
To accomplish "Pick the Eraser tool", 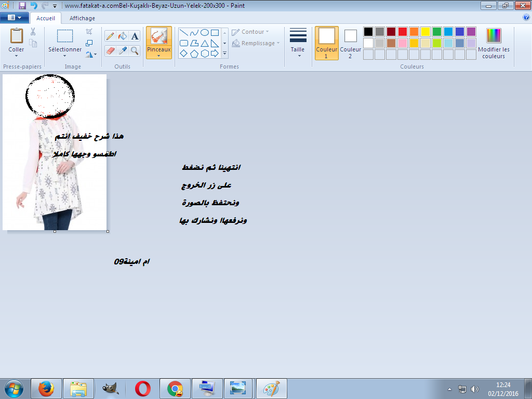I will [110, 50].
